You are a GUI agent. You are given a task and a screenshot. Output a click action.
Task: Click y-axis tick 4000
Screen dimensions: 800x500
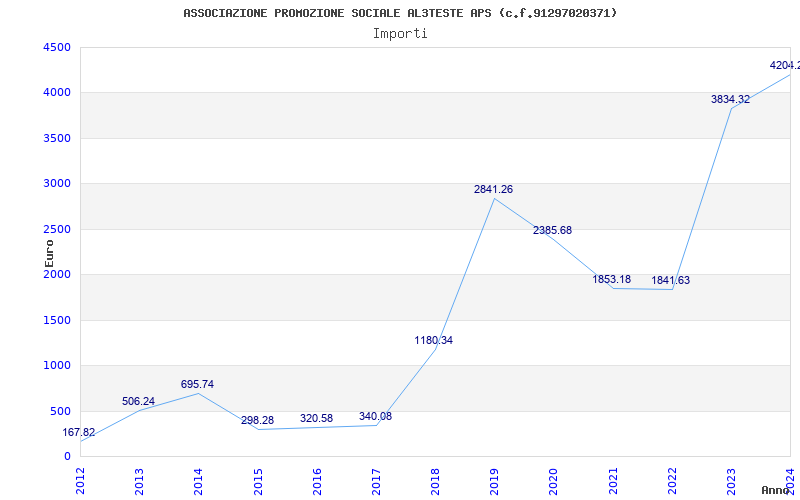tap(57, 93)
